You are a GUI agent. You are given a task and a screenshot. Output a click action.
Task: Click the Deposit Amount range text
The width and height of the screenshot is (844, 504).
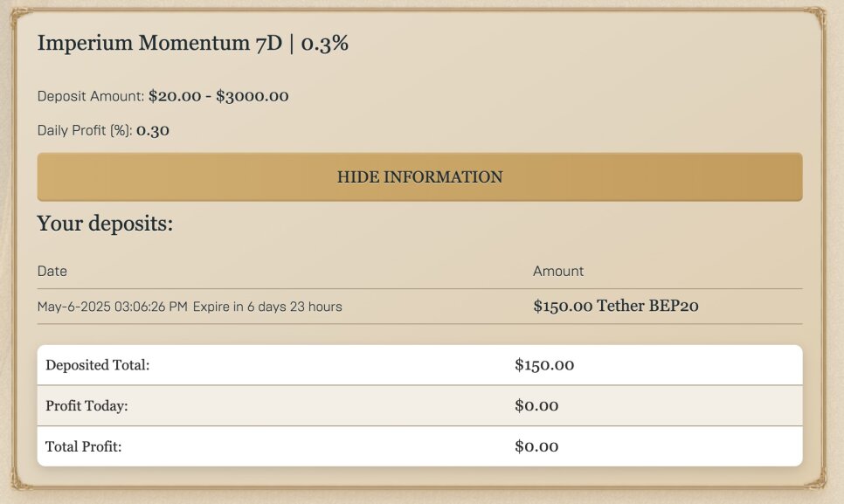218,96
